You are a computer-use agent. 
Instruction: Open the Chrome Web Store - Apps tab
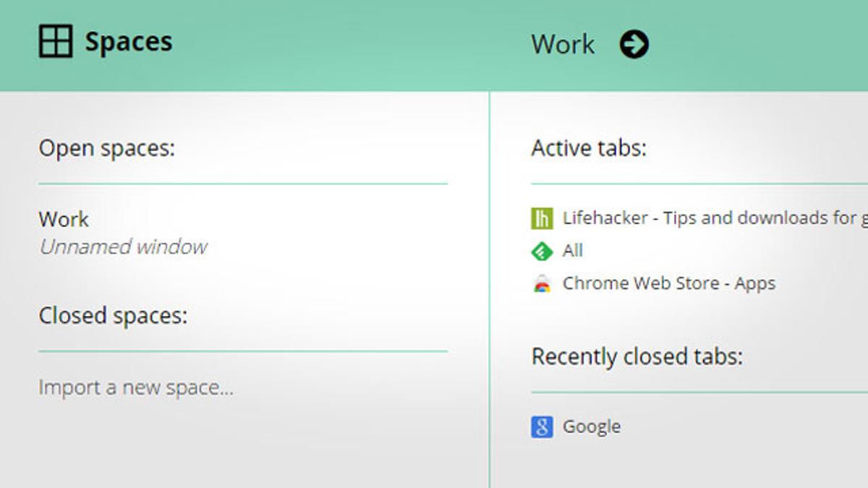point(668,283)
